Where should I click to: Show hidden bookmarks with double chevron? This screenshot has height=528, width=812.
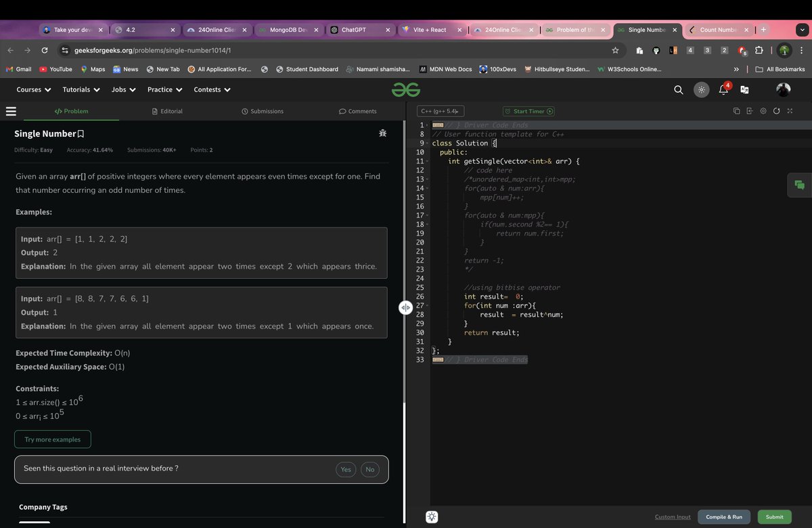tap(736, 69)
